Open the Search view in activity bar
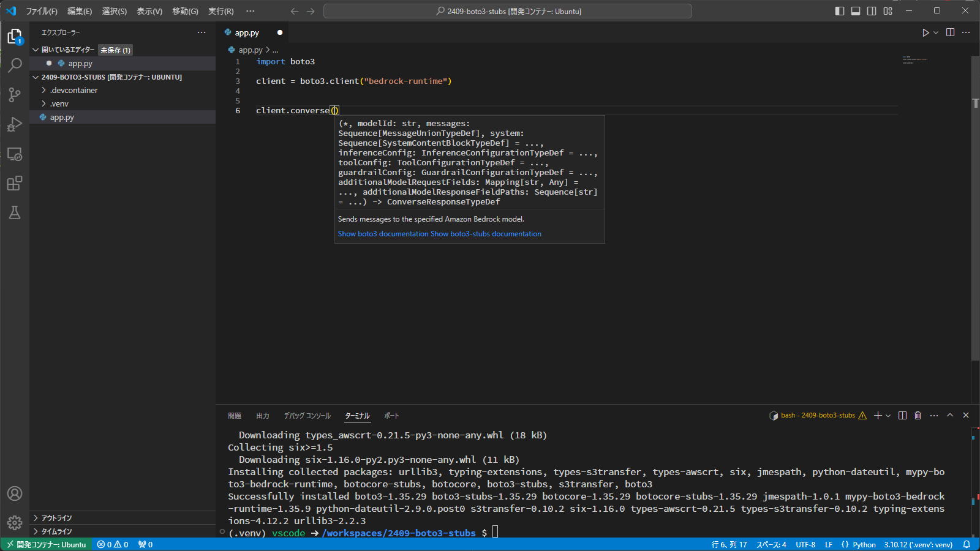This screenshot has height=551, width=980. tap(15, 65)
